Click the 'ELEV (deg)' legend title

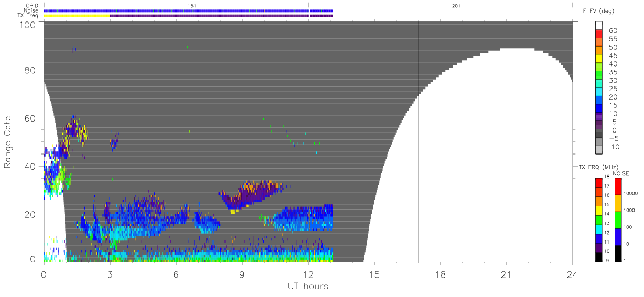(598, 11)
